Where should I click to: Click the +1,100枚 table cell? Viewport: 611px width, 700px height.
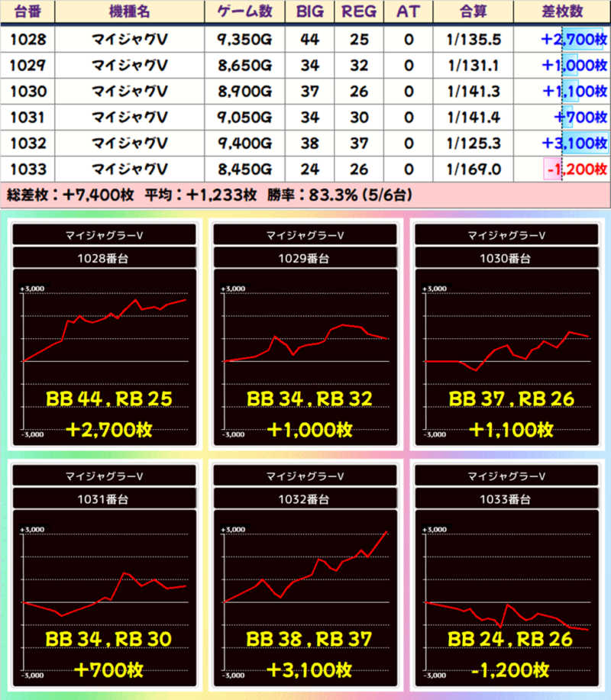point(562,91)
